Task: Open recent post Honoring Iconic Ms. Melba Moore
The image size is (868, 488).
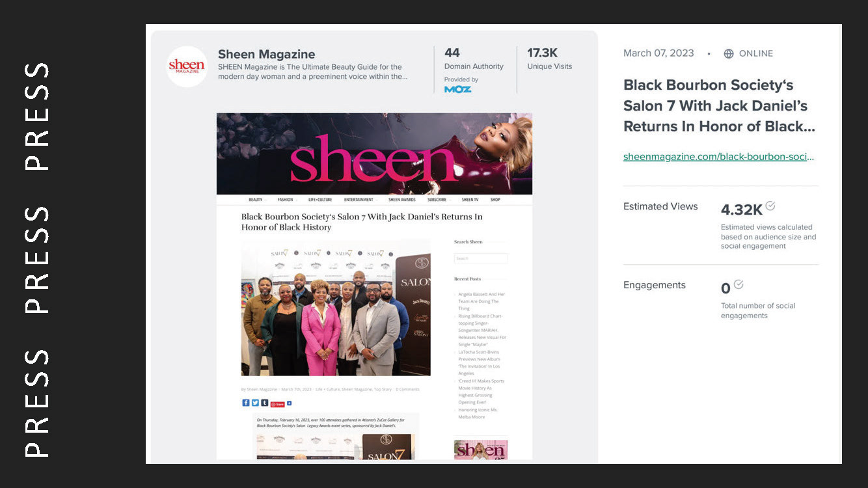Action: [x=478, y=413]
